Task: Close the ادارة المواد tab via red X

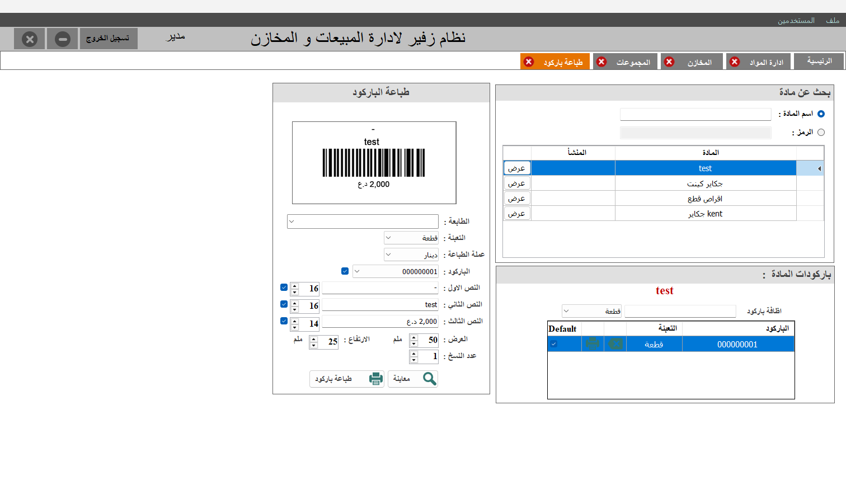Action: click(735, 62)
